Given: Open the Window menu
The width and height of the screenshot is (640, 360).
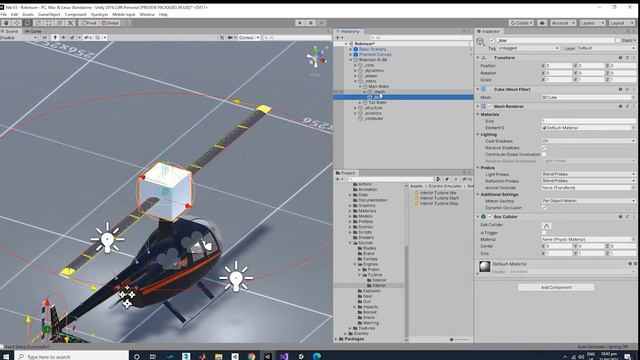Looking at the screenshot, I should pyautogui.click(x=147, y=14).
